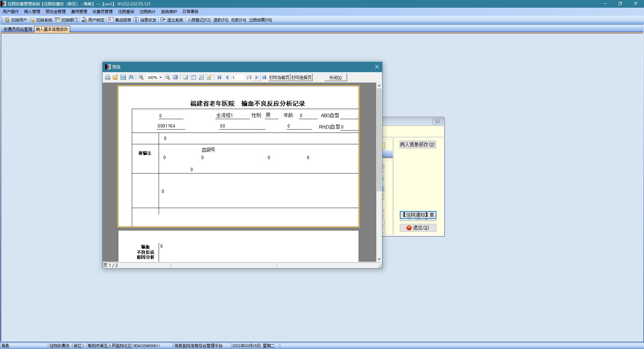Open a report file with the folder icon
Image resolution: width=644 pixels, height=349 pixels.
(115, 78)
